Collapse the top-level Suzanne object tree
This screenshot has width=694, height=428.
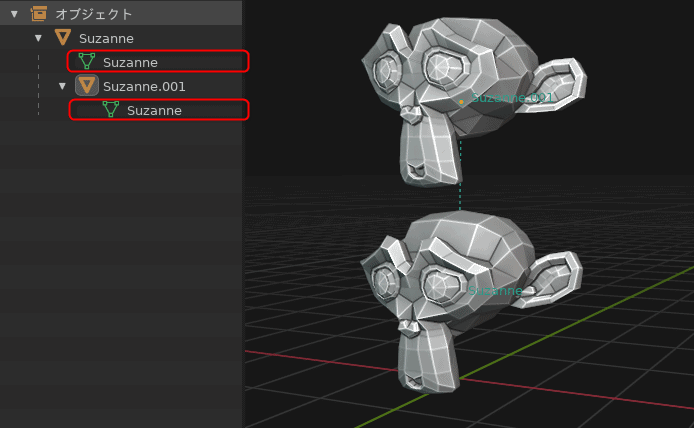click(x=38, y=39)
